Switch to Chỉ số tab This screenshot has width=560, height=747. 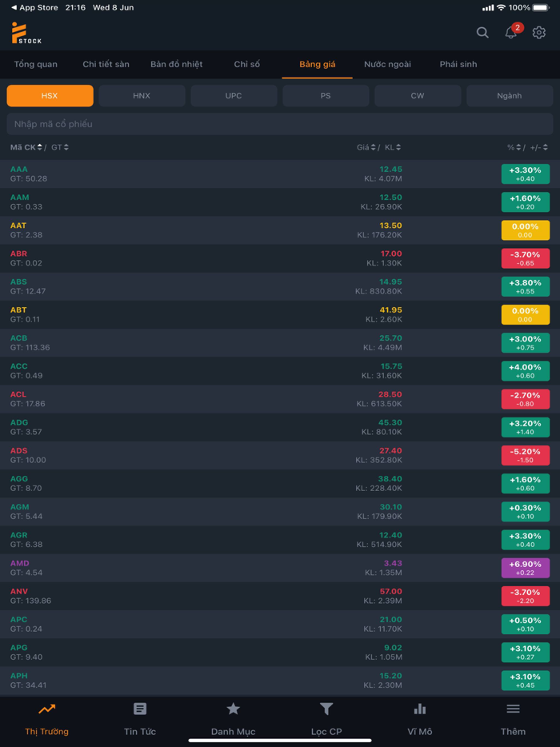tap(247, 64)
